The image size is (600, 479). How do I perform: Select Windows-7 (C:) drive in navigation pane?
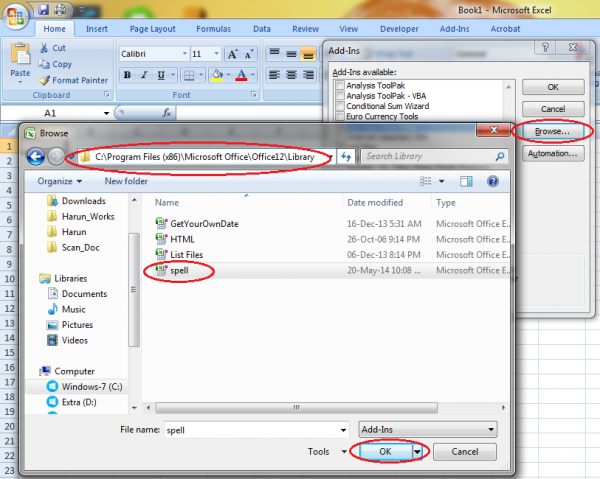[92, 387]
